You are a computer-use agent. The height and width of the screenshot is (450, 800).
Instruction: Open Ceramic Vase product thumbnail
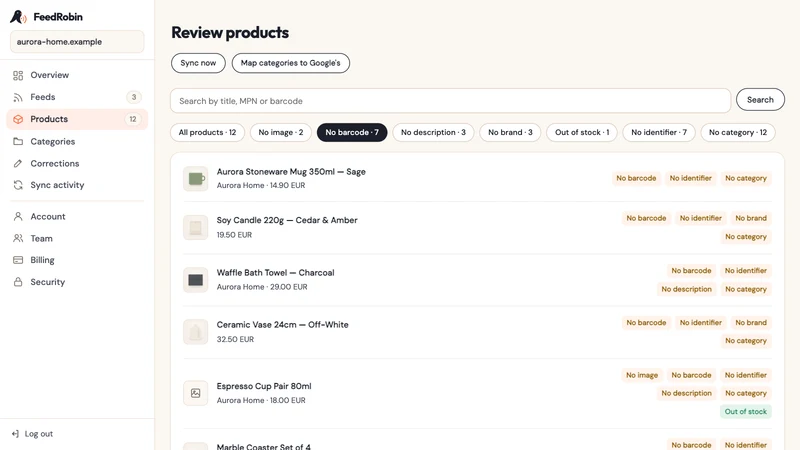click(x=195, y=332)
